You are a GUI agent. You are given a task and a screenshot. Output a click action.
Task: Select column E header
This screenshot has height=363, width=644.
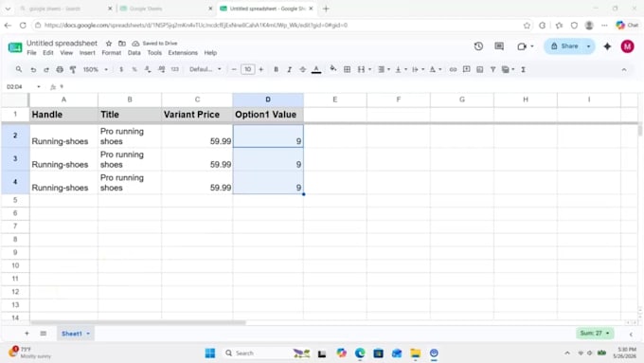click(x=335, y=100)
